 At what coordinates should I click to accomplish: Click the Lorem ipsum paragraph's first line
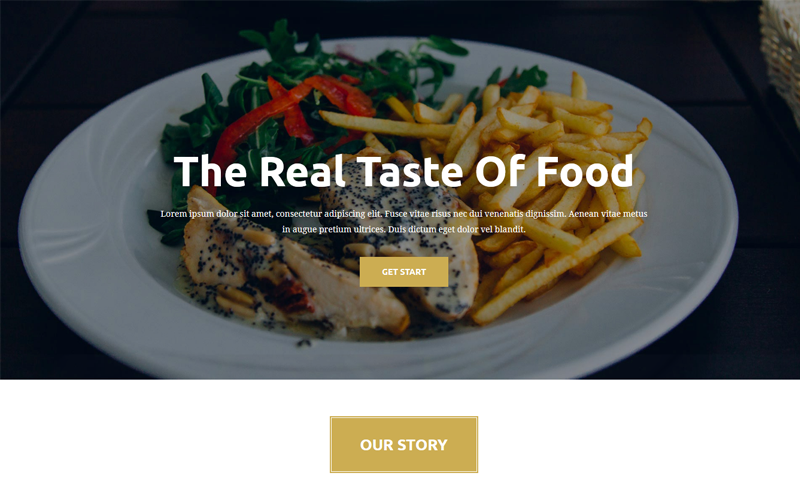pos(404,214)
